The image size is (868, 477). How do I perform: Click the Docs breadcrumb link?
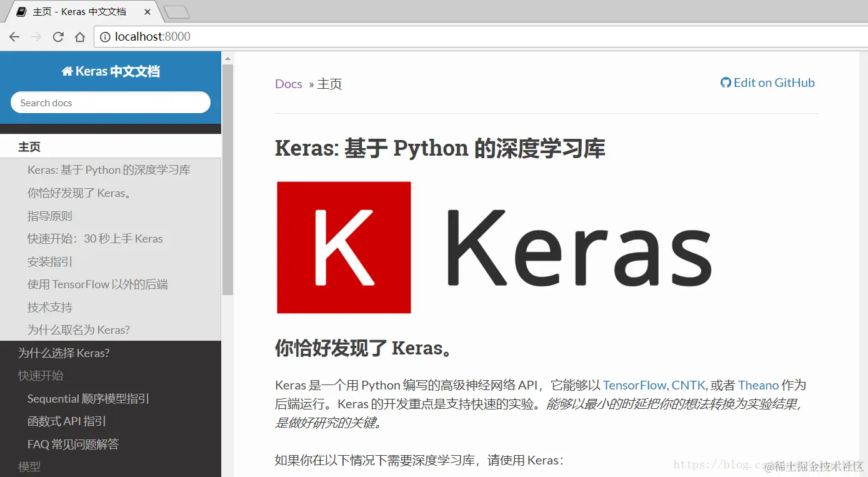coord(289,84)
